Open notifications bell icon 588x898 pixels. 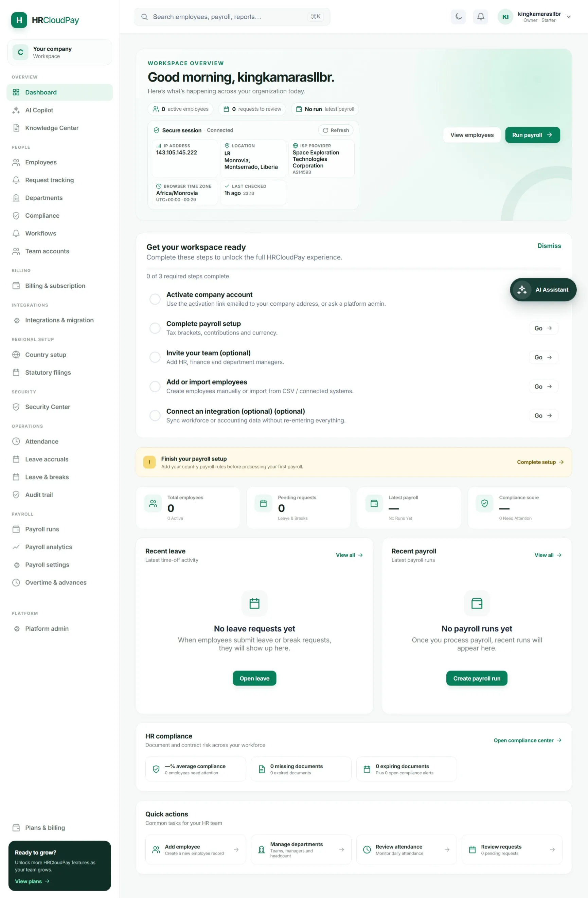(480, 17)
